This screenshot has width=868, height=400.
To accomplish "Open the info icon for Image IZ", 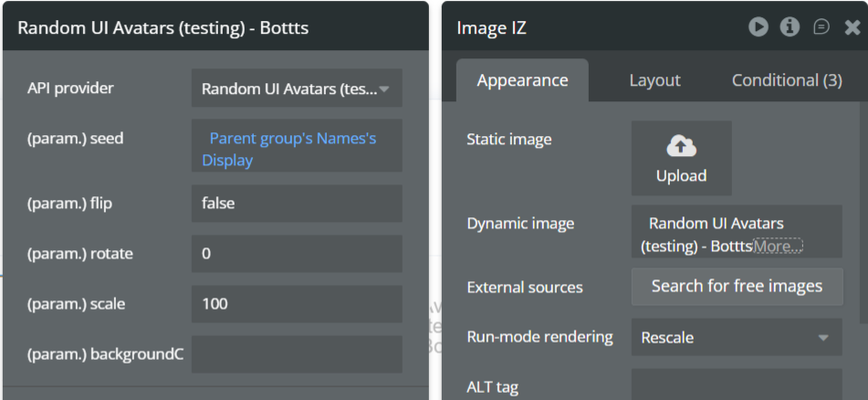I will pyautogui.click(x=790, y=27).
